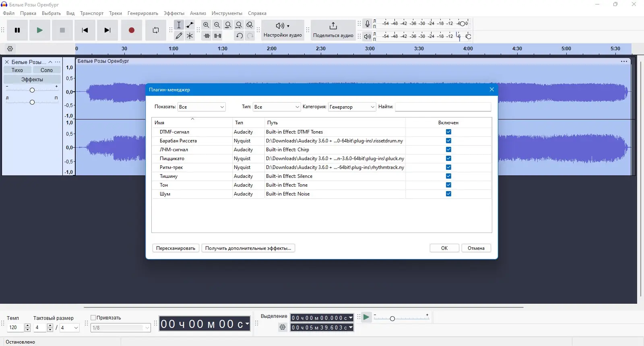
Task: Fit the whole project to width with the zoom icon
Action: click(x=239, y=25)
